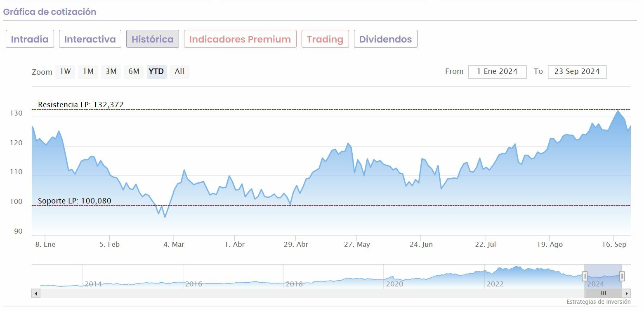Select the Histórica tab
Viewport: 644px width, 312px height.
pos(153,39)
